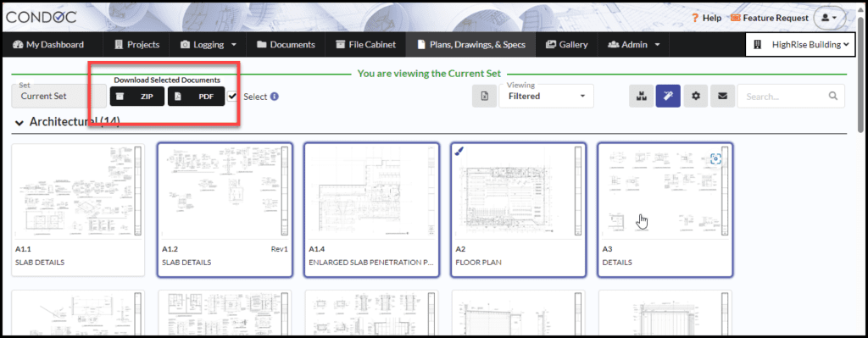Image resolution: width=868 pixels, height=338 pixels.
Task: Click the paintbrush icon on A2 thumbnail
Action: 459,151
